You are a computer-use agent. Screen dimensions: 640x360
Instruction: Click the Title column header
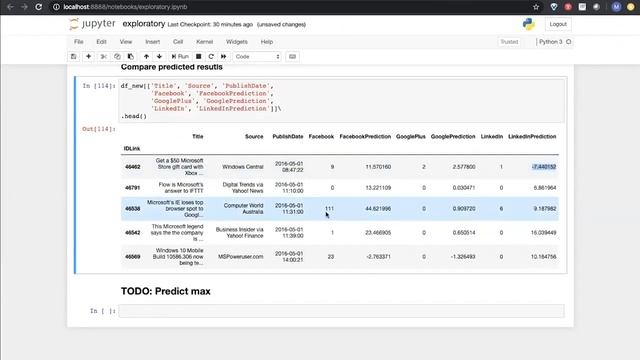pos(198,136)
